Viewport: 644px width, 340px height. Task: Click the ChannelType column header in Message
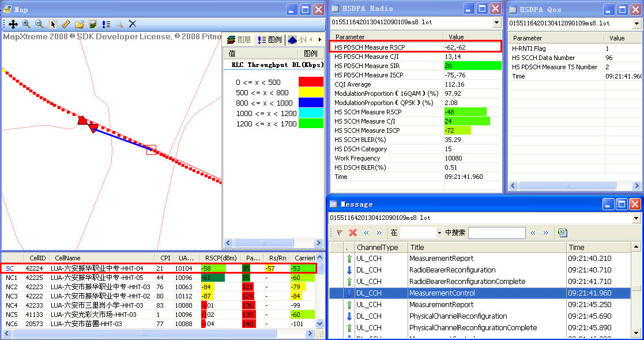click(x=377, y=247)
